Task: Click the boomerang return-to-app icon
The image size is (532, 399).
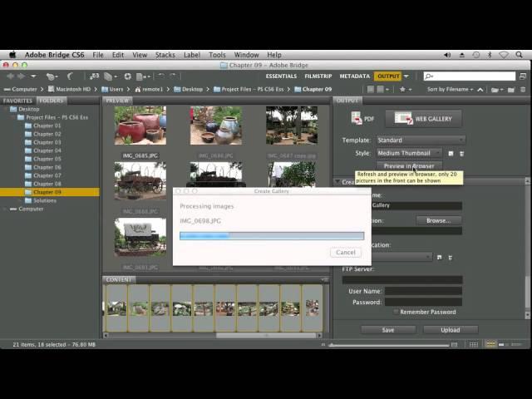Action: [x=70, y=76]
